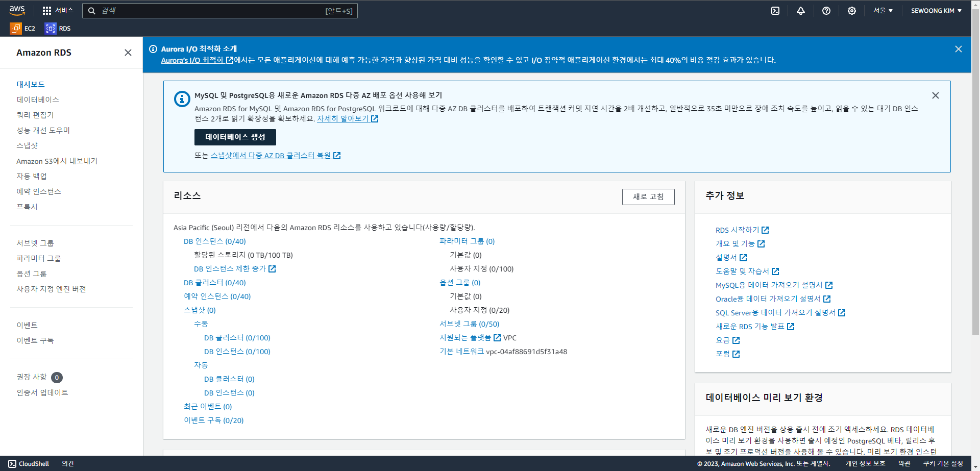Screen dimensions: 980x471
Task: Open 새로운 RDS 기능 발표 link
Action: [x=755, y=327]
